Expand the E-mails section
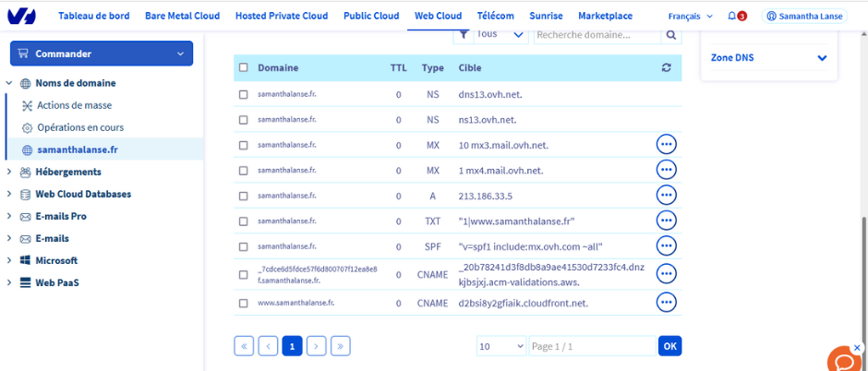Image resolution: width=868 pixels, height=371 pixels. (9, 238)
